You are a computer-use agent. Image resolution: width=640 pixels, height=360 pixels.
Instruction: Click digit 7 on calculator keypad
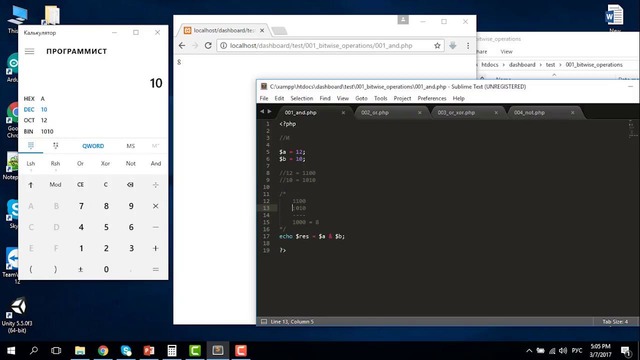[x=80, y=206]
